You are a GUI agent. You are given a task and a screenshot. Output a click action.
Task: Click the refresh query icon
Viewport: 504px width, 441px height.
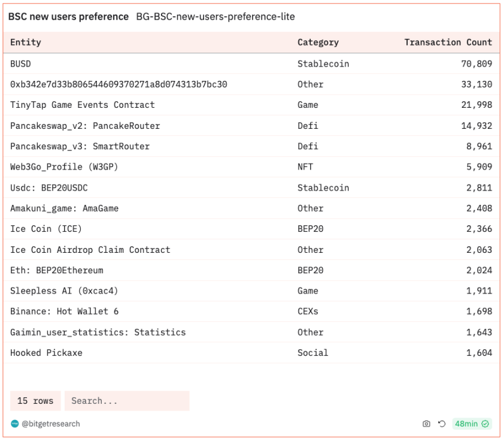(442, 424)
